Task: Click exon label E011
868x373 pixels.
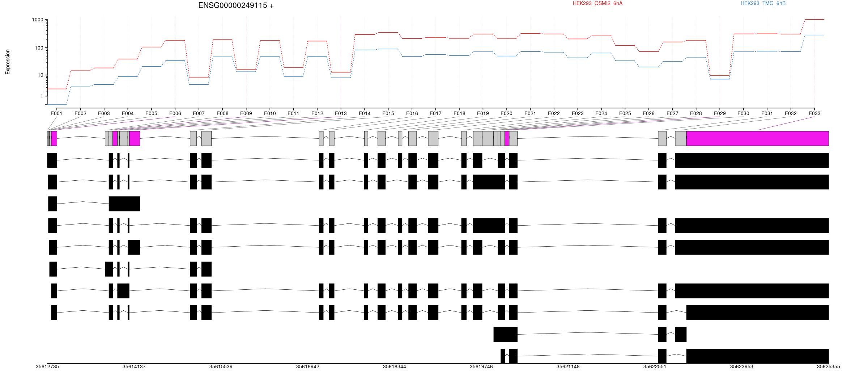Action: (293, 113)
